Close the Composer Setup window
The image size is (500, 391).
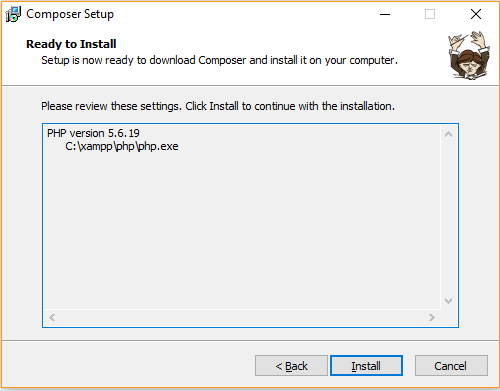pos(476,14)
